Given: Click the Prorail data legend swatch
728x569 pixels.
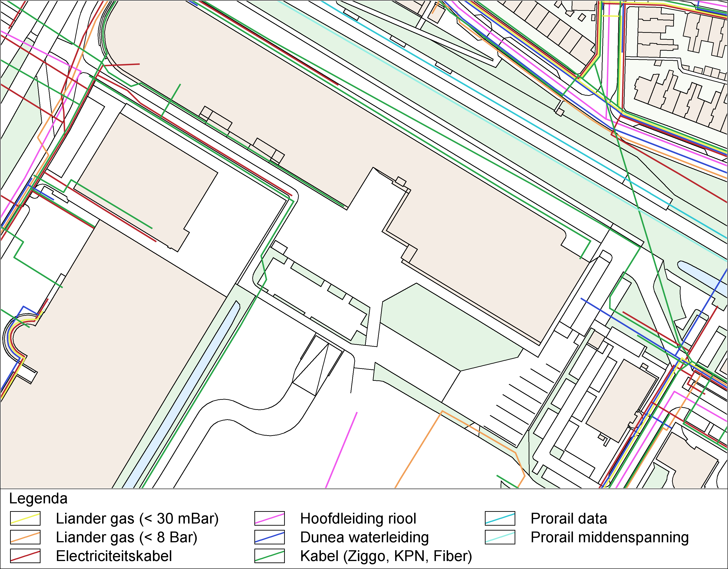Looking at the screenshot, I should pos(500,518).
